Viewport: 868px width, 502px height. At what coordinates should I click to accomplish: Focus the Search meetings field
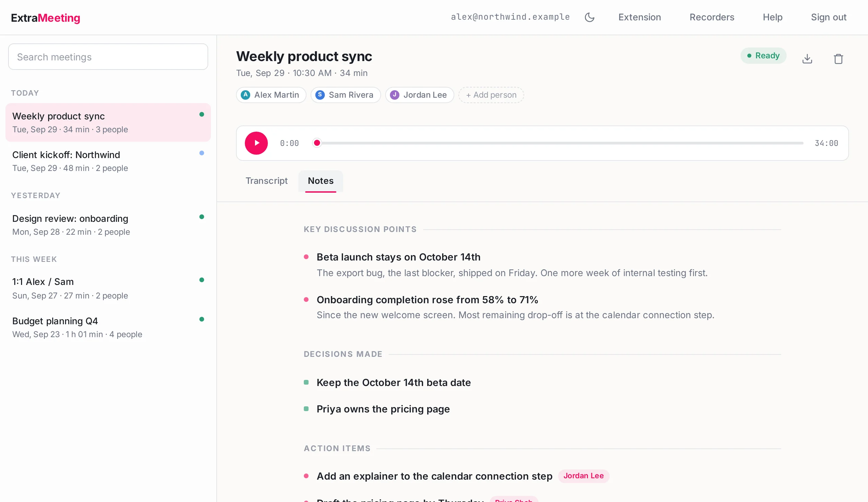point(108,57)
